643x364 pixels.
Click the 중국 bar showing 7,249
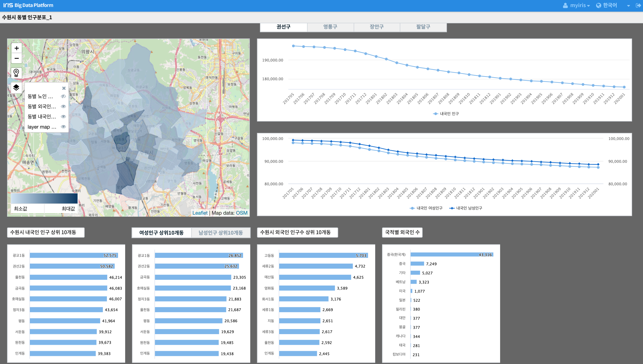tap(417, 264)
